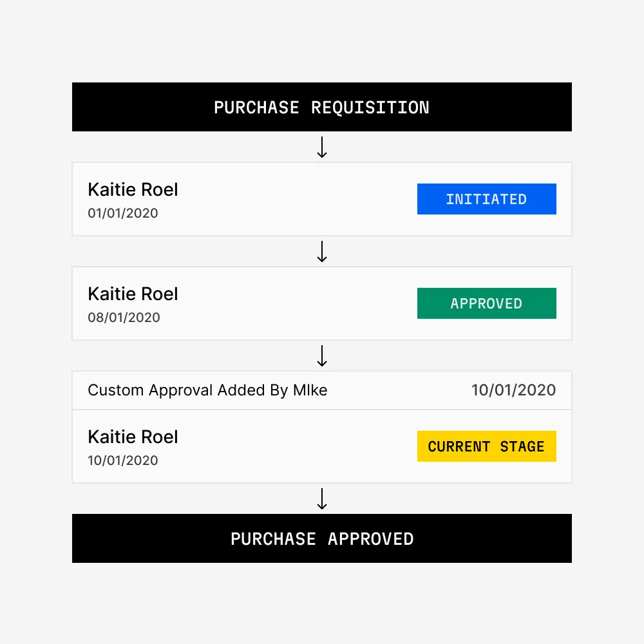This screenshot has width=644, height=644.
Task: Click the Purchase Requisition header bar
Action: [321, 107]
